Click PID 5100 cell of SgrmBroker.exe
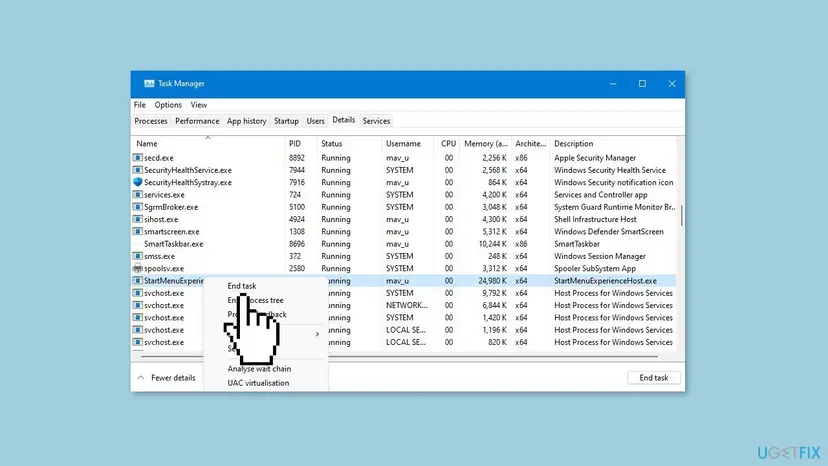Screen dimensions: 828x466 tap(297, 207)
